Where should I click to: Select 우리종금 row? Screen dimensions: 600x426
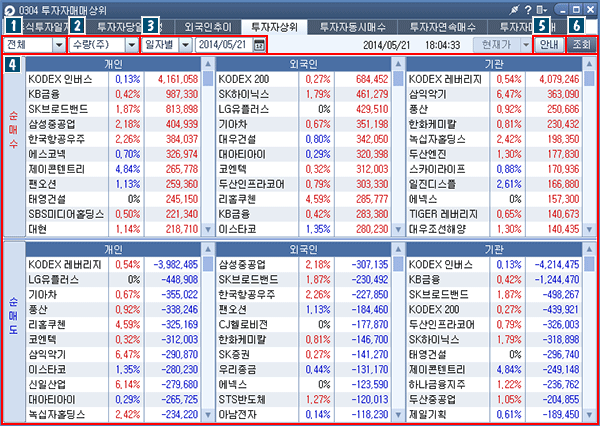coord(303,369)
